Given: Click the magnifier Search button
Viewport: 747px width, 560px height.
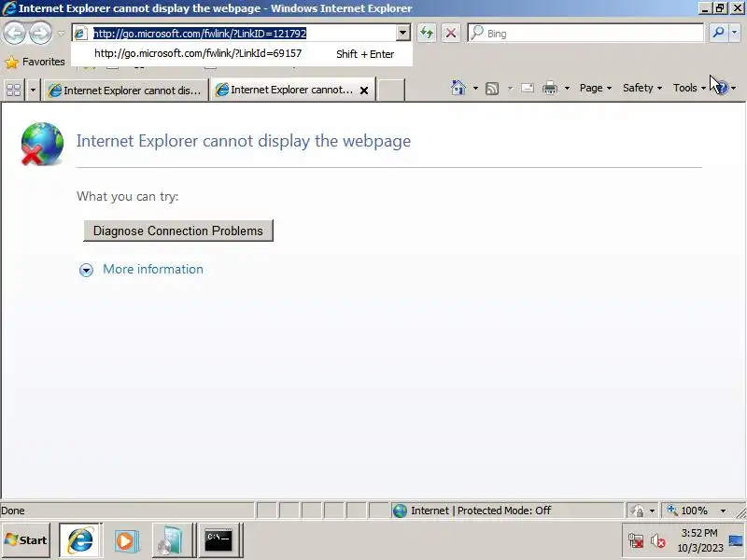Looking at the screenshot, I should tap(718, 33).
